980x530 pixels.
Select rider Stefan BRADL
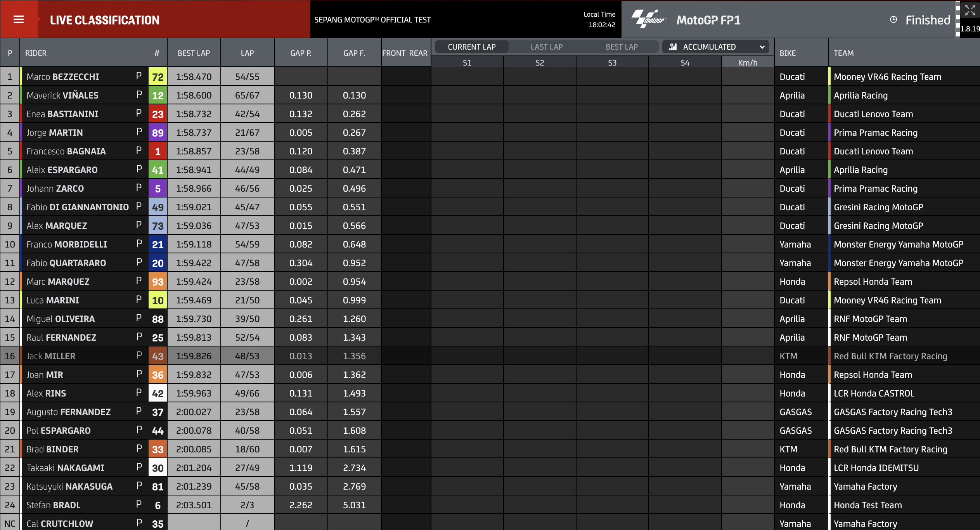54,505
